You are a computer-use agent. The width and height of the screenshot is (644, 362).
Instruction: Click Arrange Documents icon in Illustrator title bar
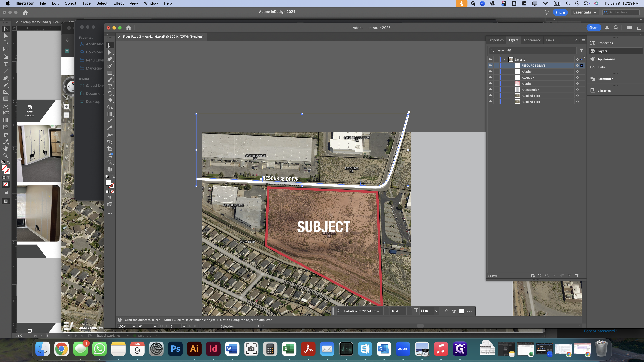pos(629,28)
